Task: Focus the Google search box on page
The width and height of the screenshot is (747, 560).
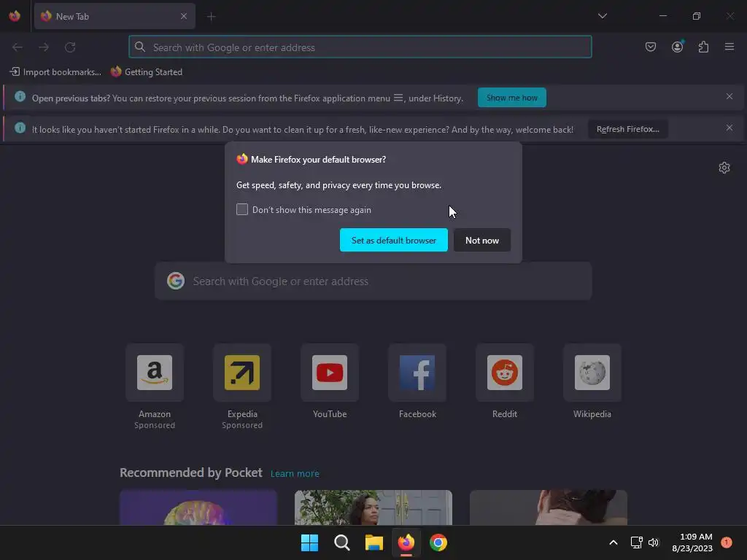Action: (x=373, y=281)
